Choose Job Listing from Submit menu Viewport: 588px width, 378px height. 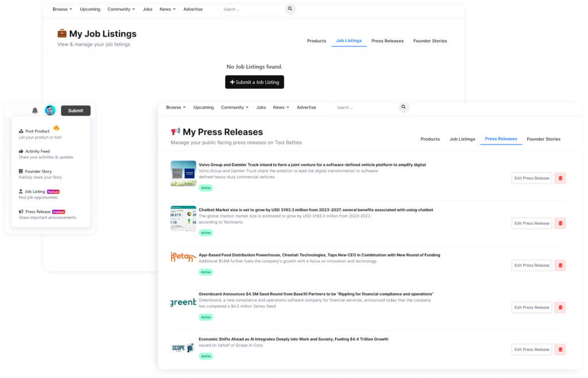click(x=40, y=194)
